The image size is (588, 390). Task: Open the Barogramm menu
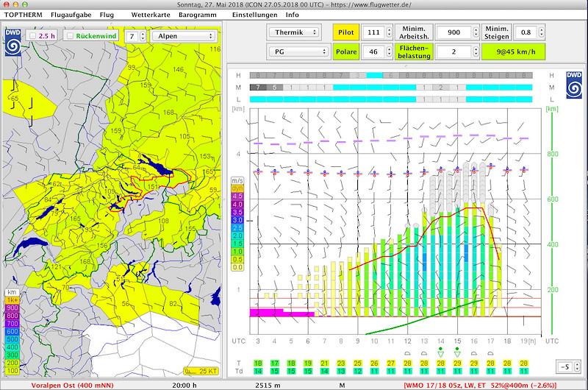(197, 15)
